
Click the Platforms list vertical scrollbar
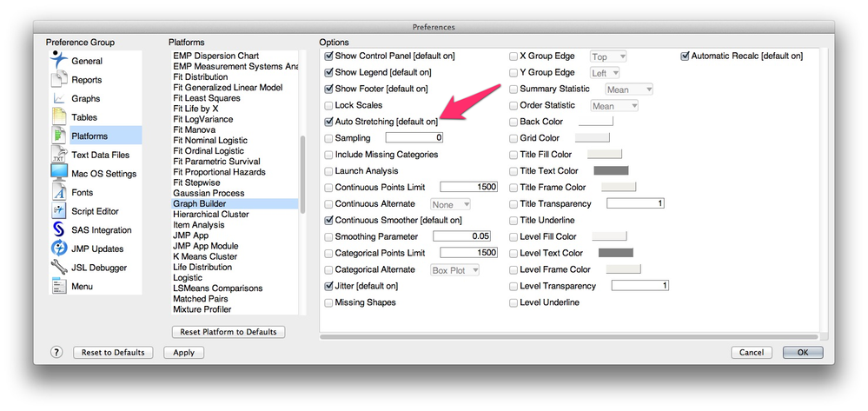tap(302, 175)
